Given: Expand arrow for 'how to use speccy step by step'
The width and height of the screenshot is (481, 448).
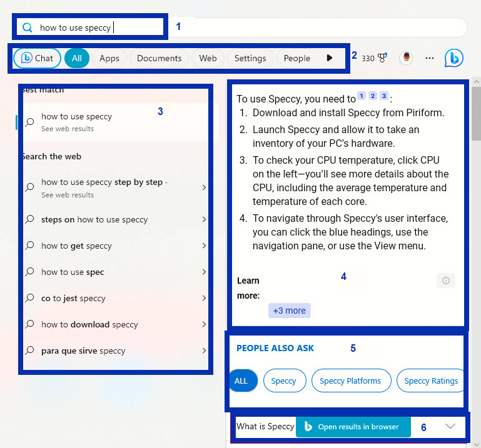Looking at the screenshot, I should point(204,187).
